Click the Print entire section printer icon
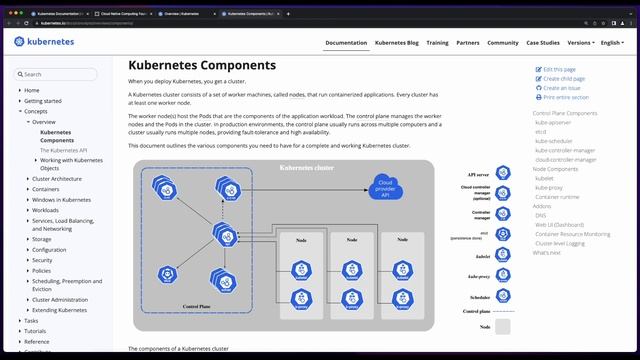Viewport: 640px width, 360px height. (538, 97)
